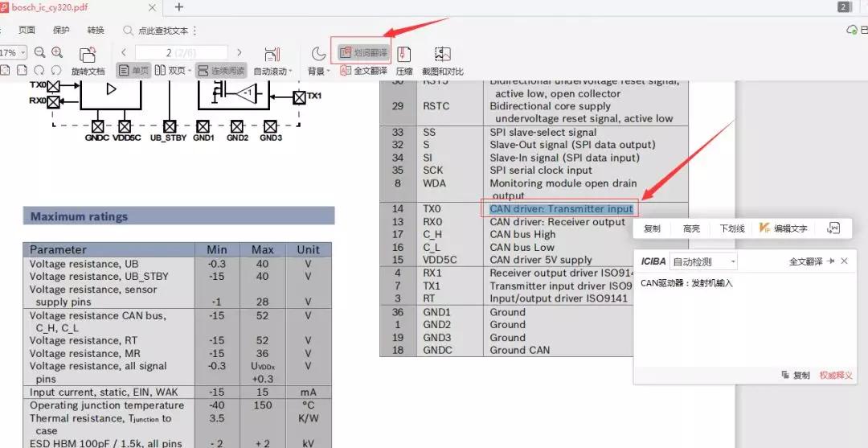Open the 页面 menu
This screenshot has height=448, width=868.
(27, 31)
